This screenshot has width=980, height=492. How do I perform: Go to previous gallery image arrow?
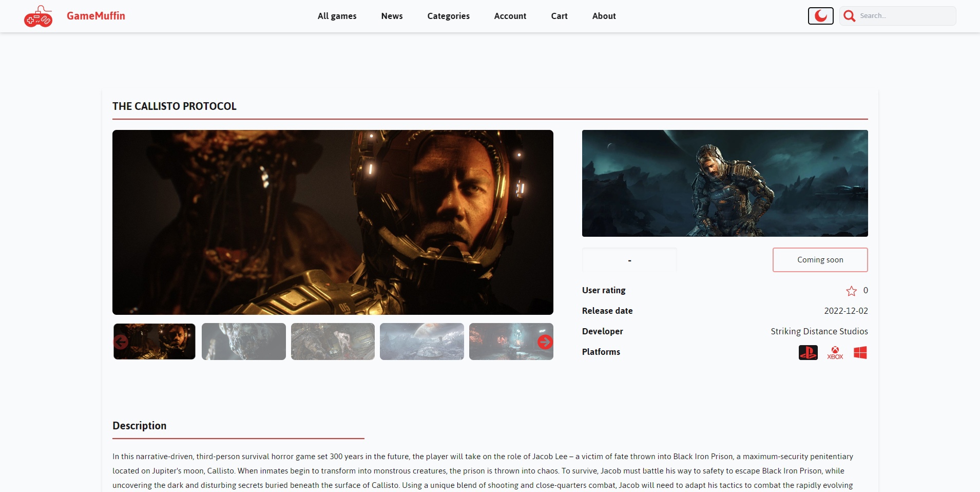coord(121,342)
